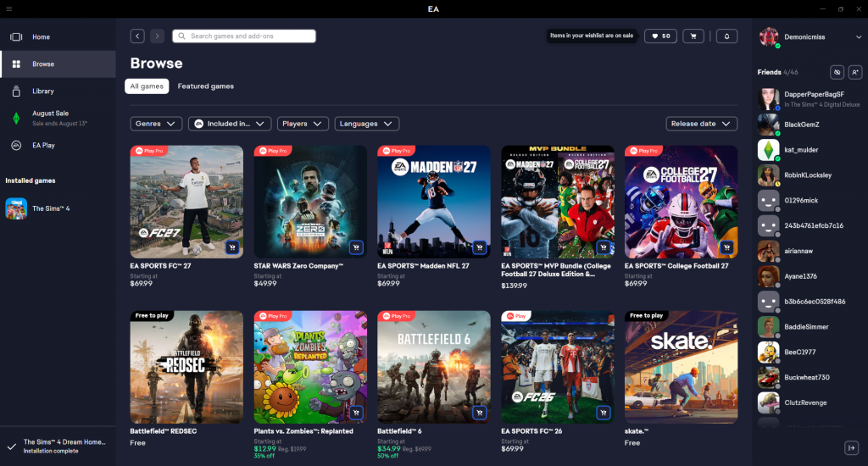This screenshot has width=868, height=466.
Task: Add Plants vs. Zombies Replanted to cart
Action: click(356, 413)
